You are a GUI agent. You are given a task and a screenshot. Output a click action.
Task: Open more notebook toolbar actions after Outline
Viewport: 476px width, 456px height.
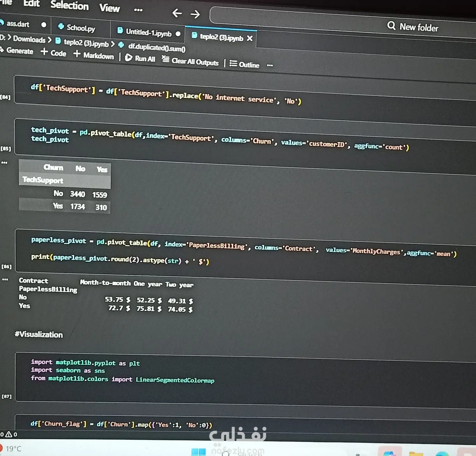(270, 65)
